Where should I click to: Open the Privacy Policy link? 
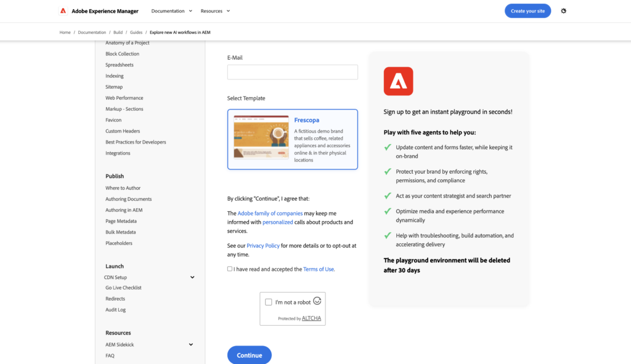pos(263,246)
